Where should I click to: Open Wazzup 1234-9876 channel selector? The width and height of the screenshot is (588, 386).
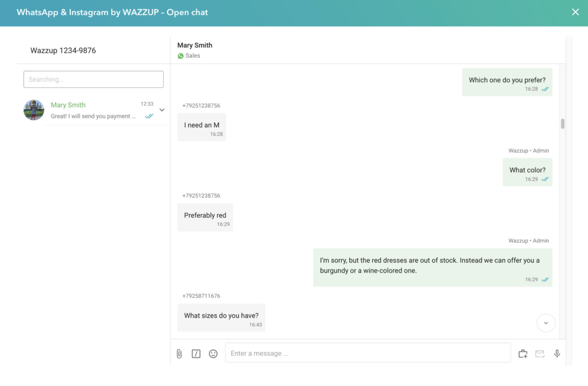click(63, 51)
